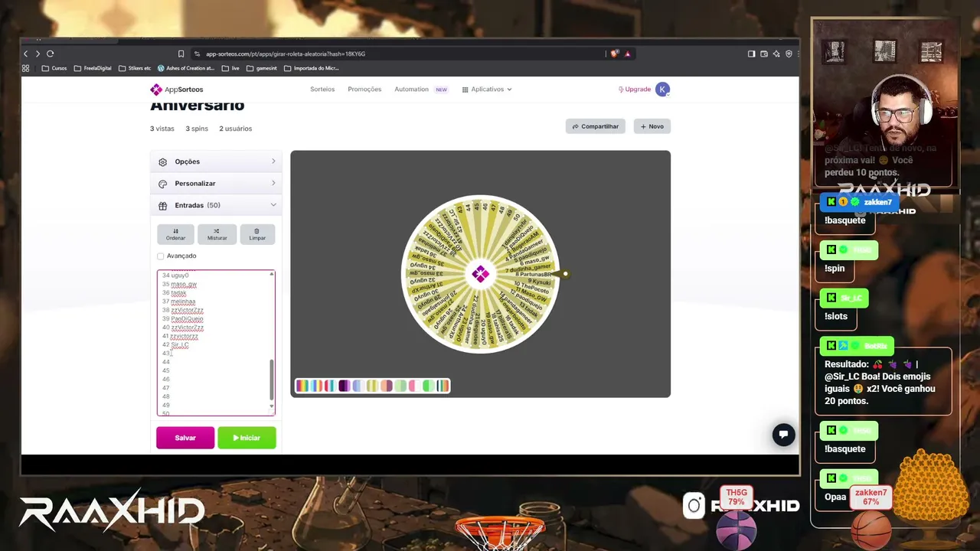Toggle the browser sidebar panel icon
Image resolution: width=980 pixels, height=551 pixels.
pos(752,54)
